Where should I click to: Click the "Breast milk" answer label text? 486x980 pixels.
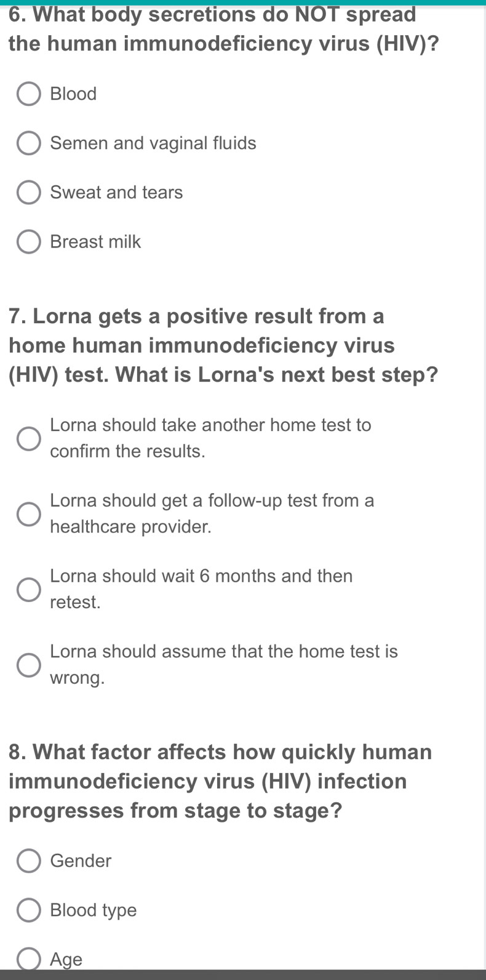click(x=95, y=242)
